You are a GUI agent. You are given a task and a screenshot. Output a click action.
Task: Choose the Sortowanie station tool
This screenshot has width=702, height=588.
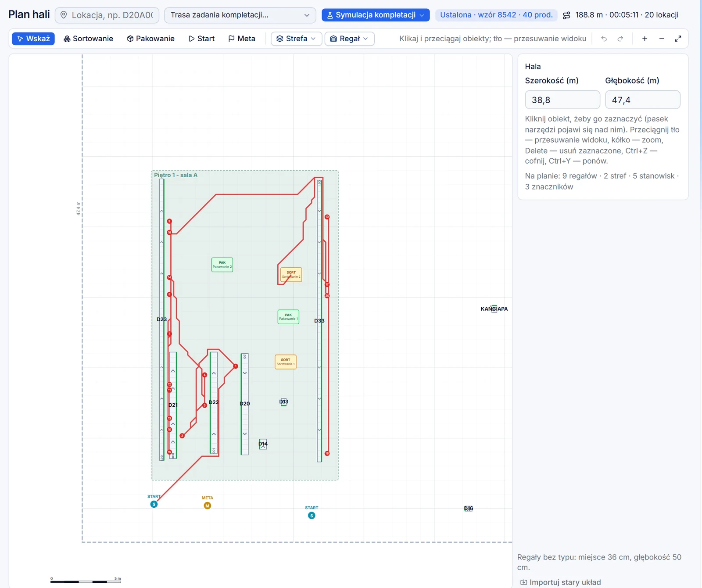coord(88,39)
